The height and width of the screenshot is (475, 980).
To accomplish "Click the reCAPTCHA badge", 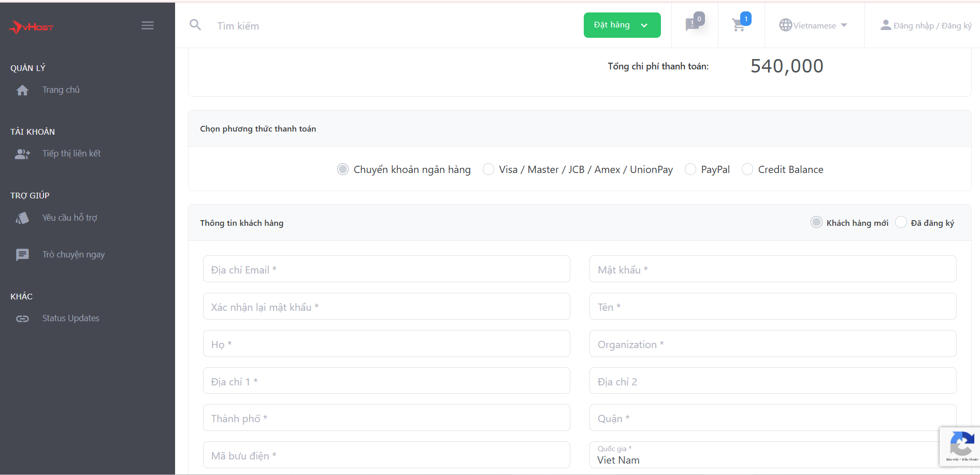I will pos(961,445).
